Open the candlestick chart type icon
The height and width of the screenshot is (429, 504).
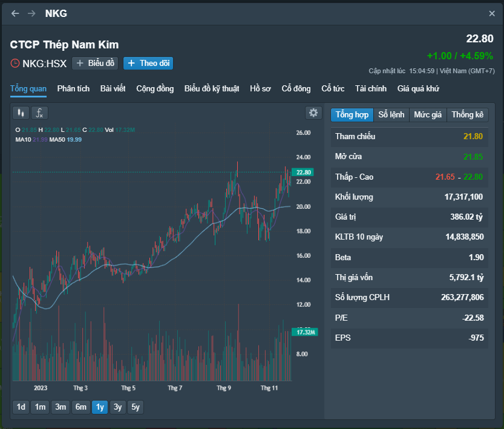click(21, 113)
